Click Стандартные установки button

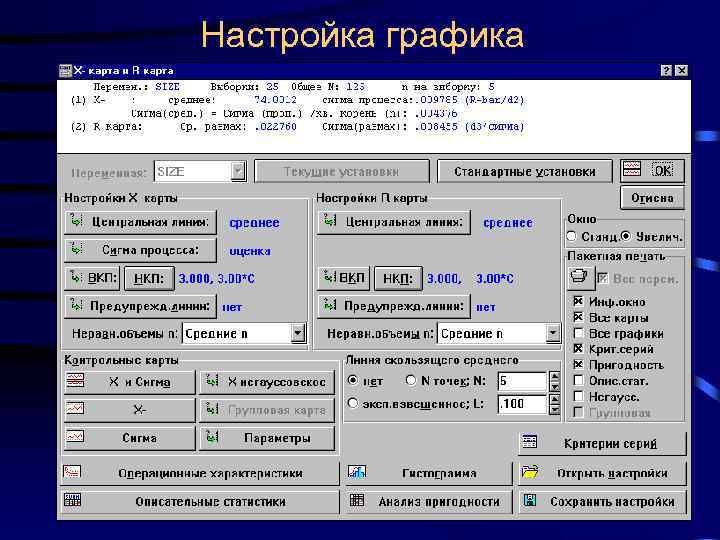click(x=525, y=171)
